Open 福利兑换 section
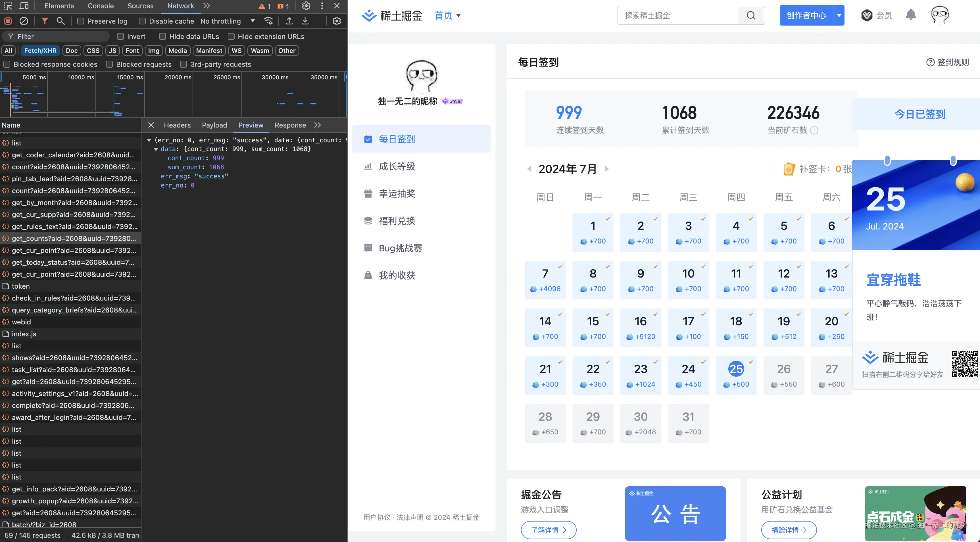Screen dimensions: 980x542 point(397,221)
